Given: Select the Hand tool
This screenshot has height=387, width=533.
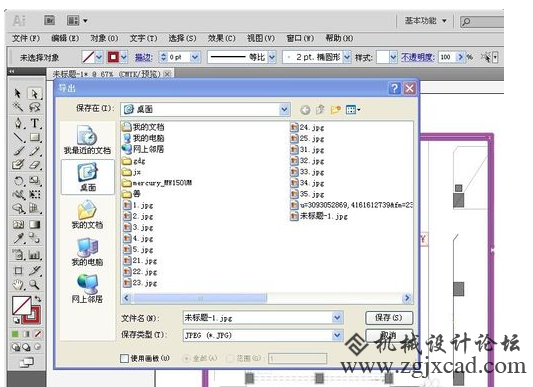Looking at the screenshot, I should click(18, 284).
